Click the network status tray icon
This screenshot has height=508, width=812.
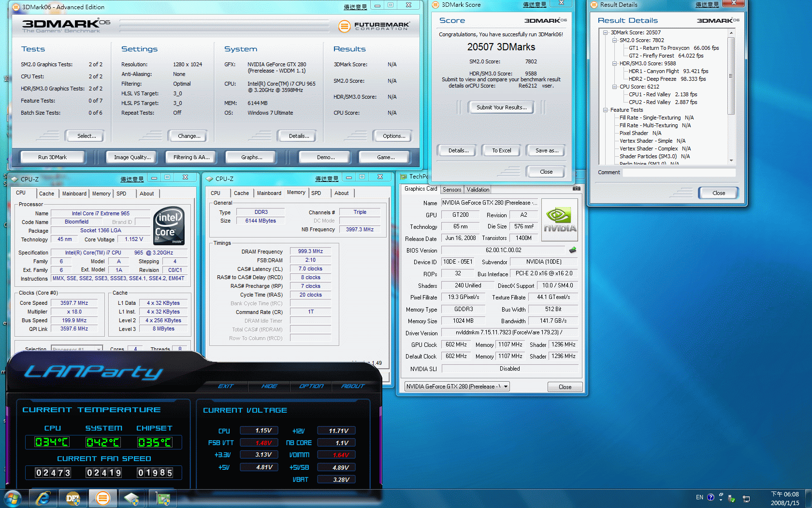click(x=746, y=498)
